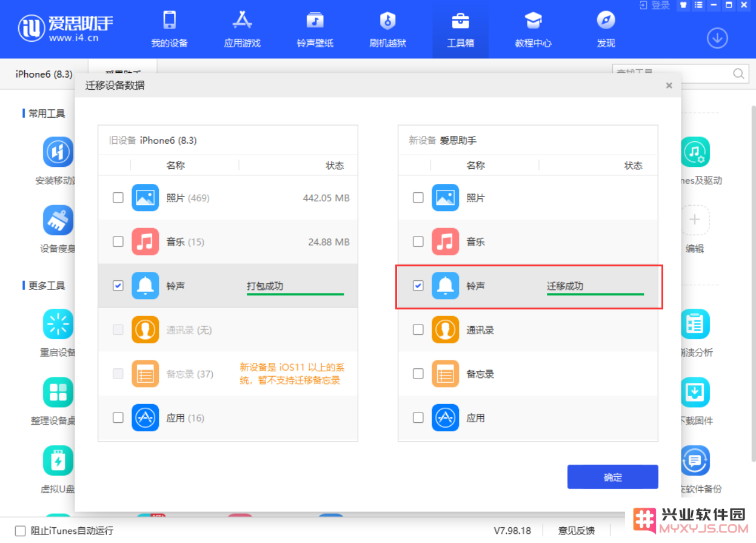Click new device 音乐 music icon
The width and height of the screenshot is (756, 543).
[446, 241]
